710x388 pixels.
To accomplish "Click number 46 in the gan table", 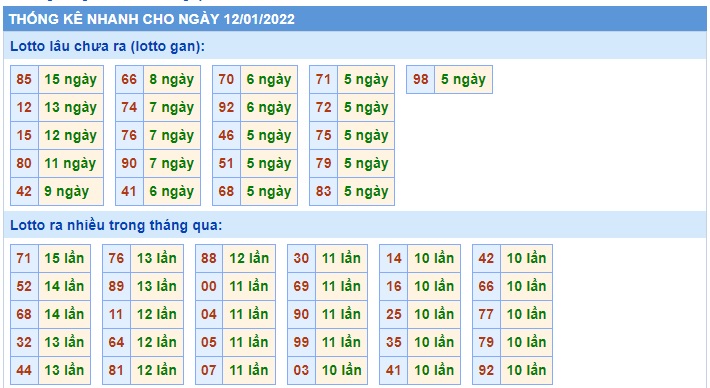I will (x=226, y=135).
